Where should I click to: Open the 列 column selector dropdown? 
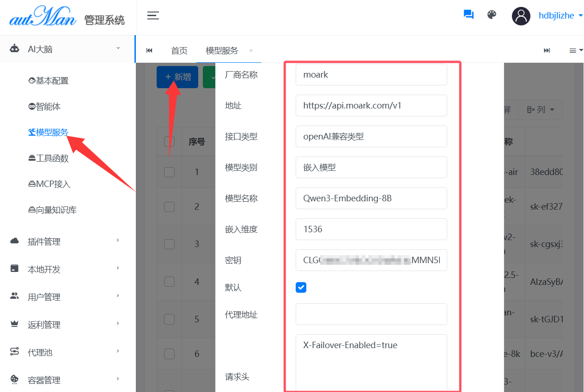click(x=541, y=110)
